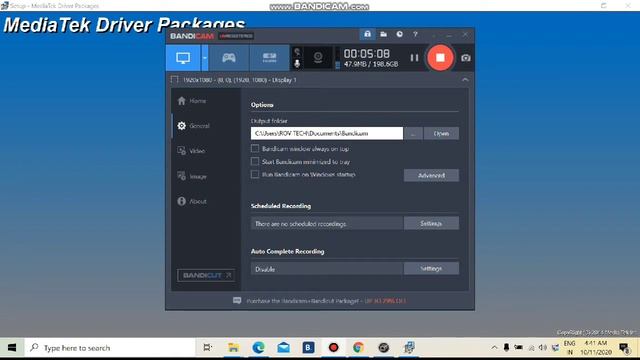
Task: Select HDMI device recording mode
Action: click(x=269, y=58)
